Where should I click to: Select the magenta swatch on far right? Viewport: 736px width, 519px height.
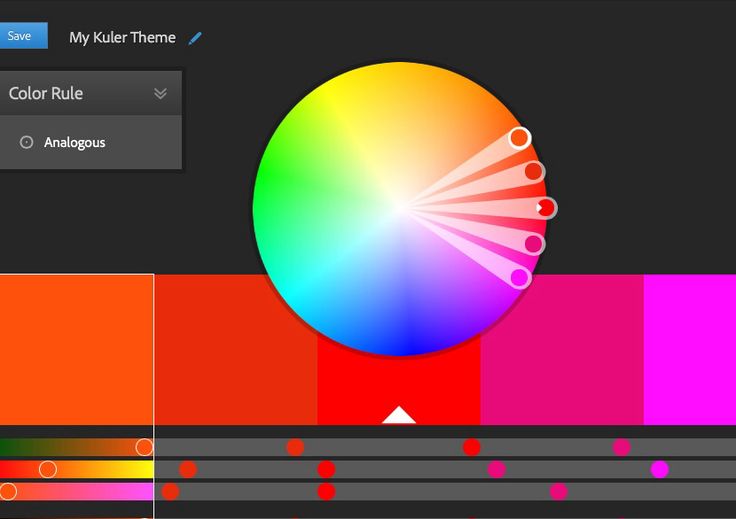(x=689, y=350)
